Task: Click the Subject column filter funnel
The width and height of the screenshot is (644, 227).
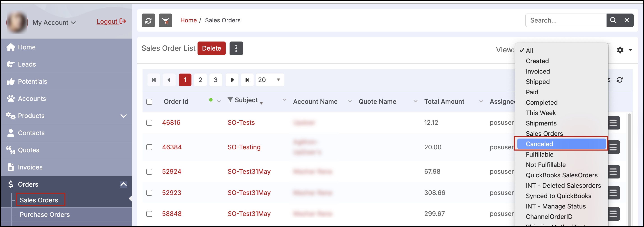Action: [230, 100]
